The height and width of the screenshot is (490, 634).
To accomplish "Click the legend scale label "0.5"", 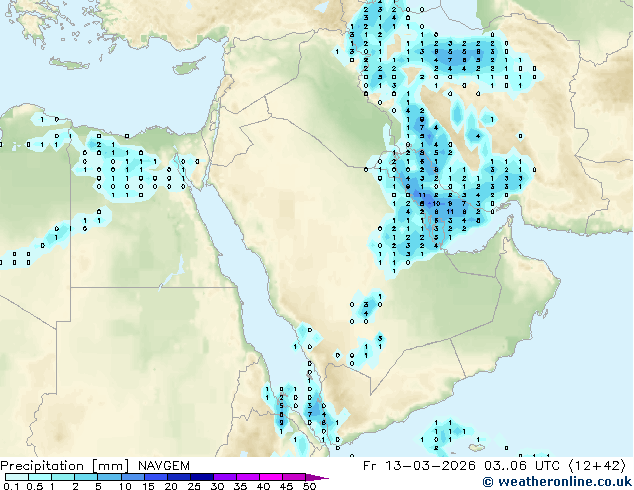I will [x=35, y=486].
